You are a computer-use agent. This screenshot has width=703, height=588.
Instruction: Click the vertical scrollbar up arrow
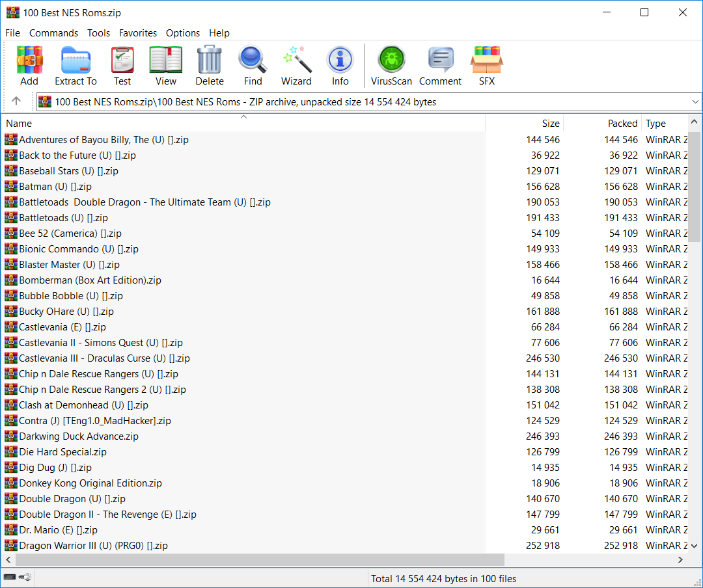click(x=695, y=122)
